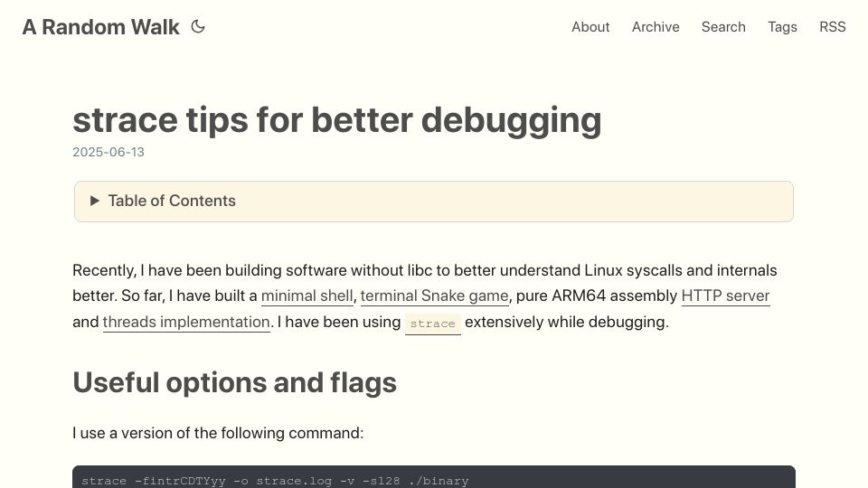Viewport: 868px width, 488px height.
Task: Click the Table of Contents label
Action: 172,201
